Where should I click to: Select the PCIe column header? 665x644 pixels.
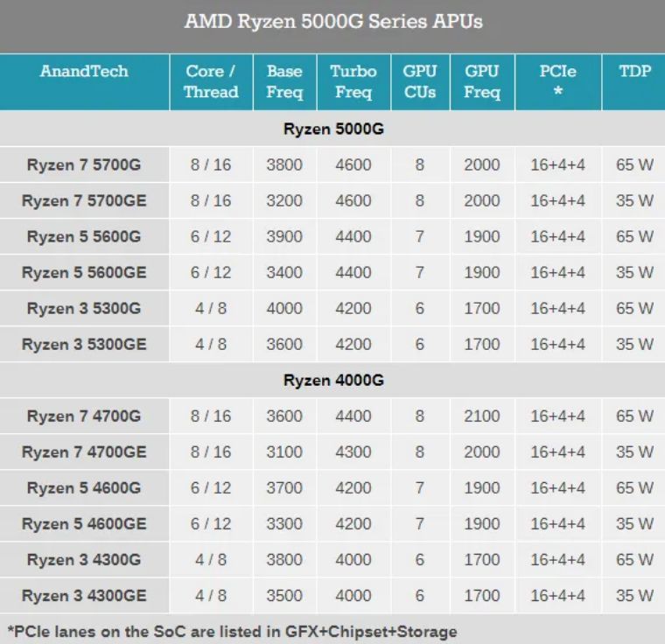(x=557, y=81)
